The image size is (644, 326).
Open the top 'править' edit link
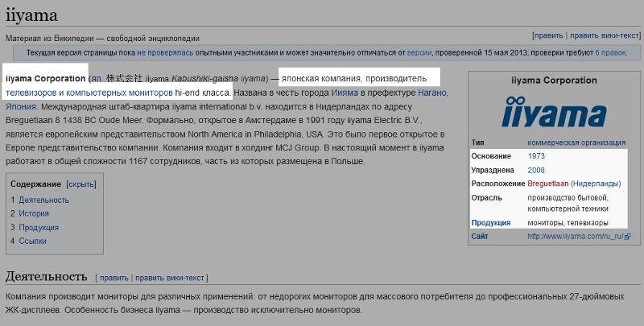click(x=548, y=35)
